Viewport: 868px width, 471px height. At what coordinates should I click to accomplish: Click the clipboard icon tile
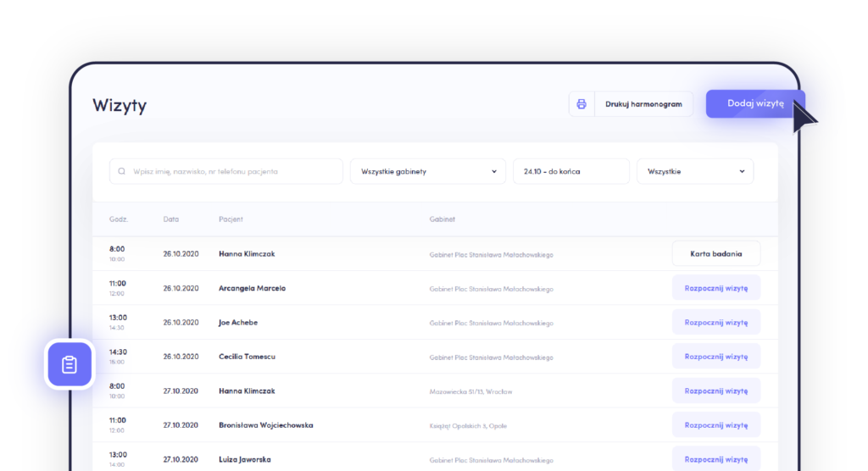[70, 364]
